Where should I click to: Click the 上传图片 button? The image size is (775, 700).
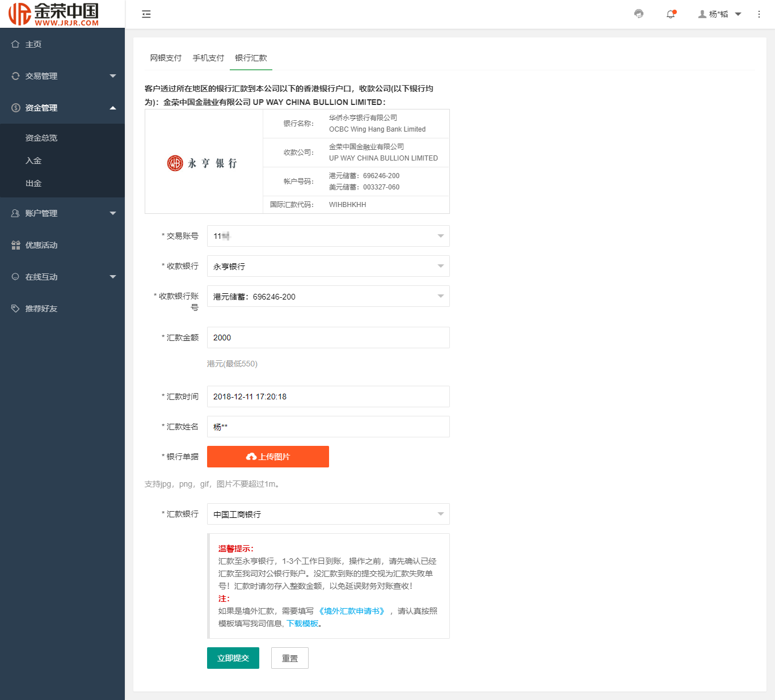(x=268, y=457)
